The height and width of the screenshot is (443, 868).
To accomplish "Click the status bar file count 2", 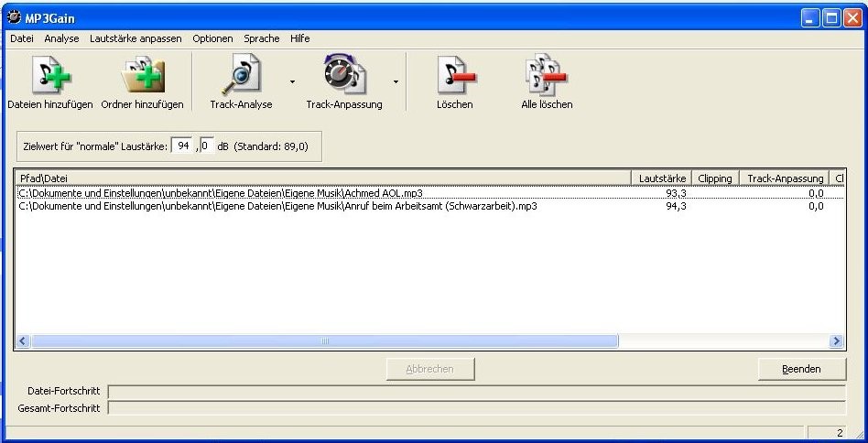I will pos(840,433).
